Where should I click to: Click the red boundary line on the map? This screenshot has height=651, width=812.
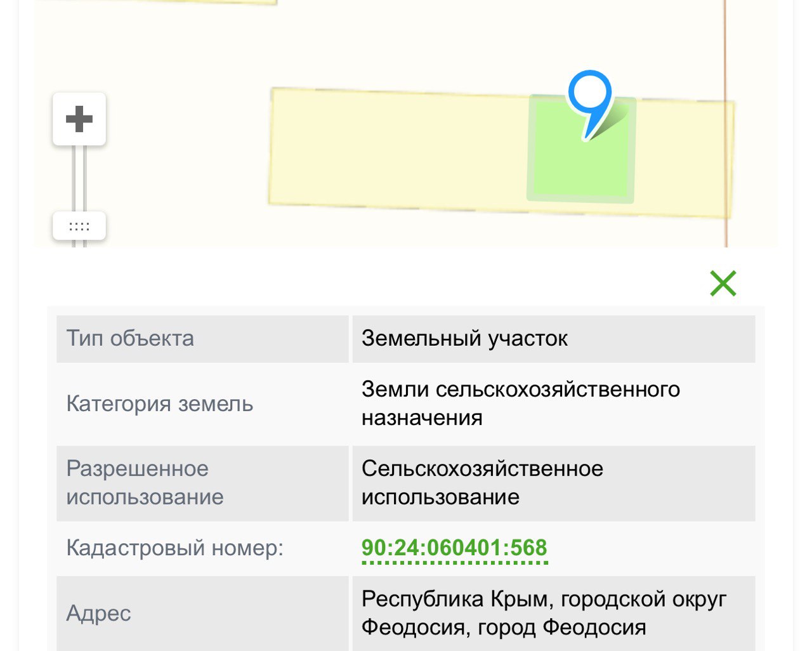click(x=726, y=51)
